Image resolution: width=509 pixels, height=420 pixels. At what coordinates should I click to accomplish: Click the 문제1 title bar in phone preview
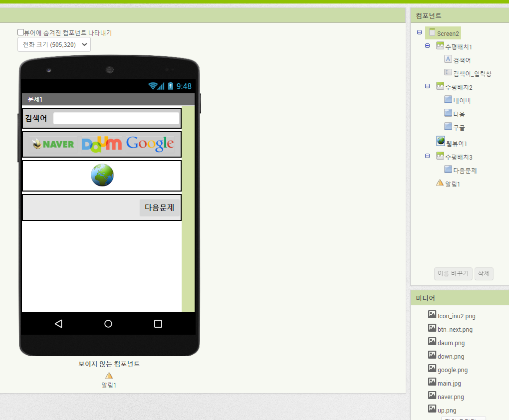[108, 99]
